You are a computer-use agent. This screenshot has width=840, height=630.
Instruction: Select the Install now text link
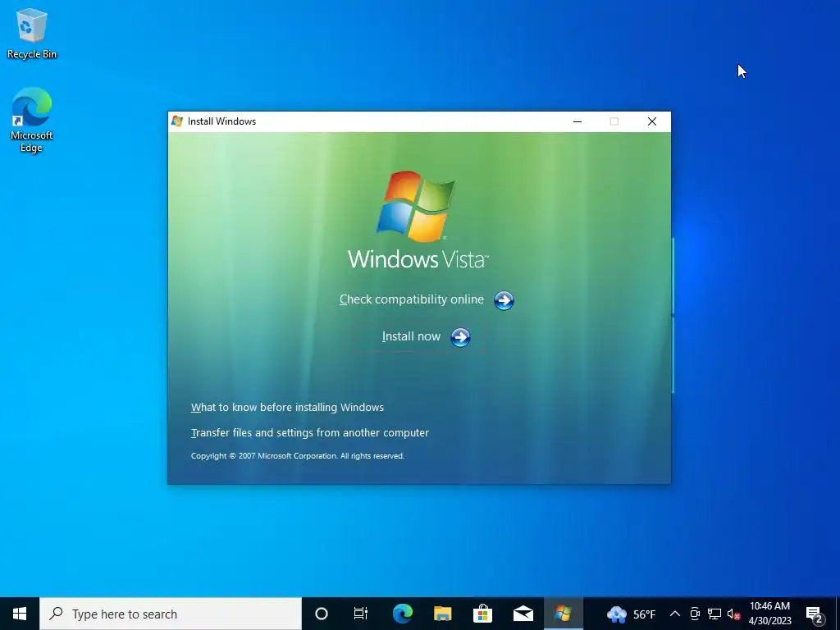[x=411, y=336]
